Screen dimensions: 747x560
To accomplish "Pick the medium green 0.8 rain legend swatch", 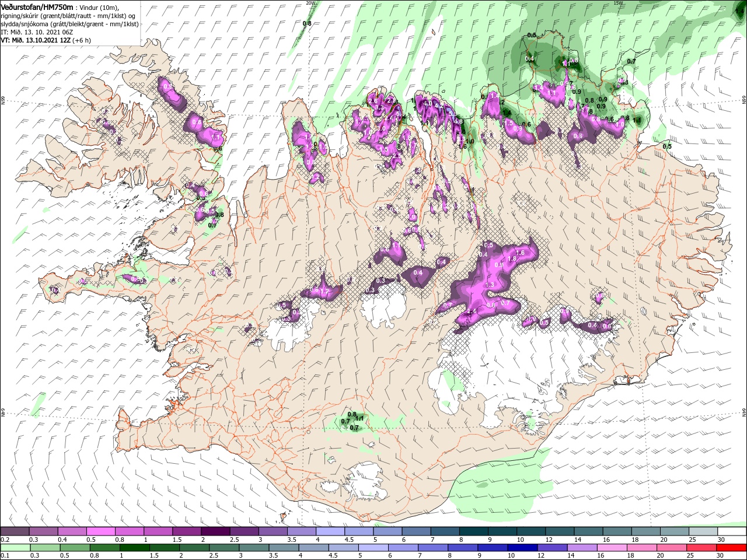I will click(x=104, y=548).
